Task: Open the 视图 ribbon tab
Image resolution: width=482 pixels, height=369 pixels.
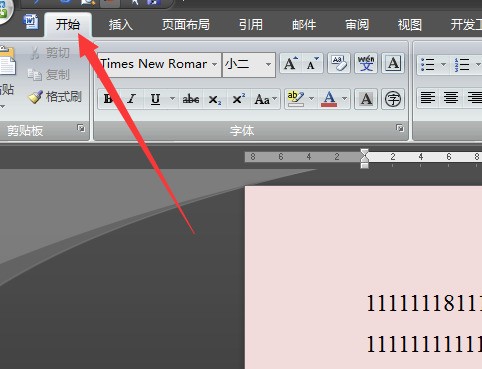Action: 410,25
